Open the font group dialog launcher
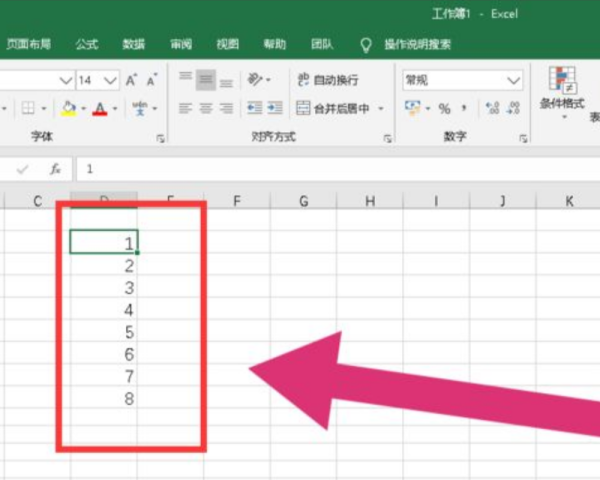The image size is (600, 480). click(160, 138)
